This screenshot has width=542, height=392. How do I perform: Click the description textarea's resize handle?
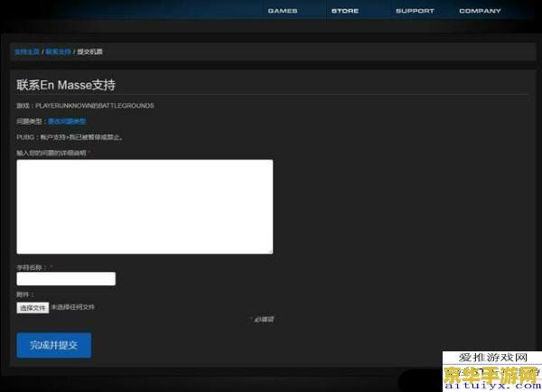point(270,251)
